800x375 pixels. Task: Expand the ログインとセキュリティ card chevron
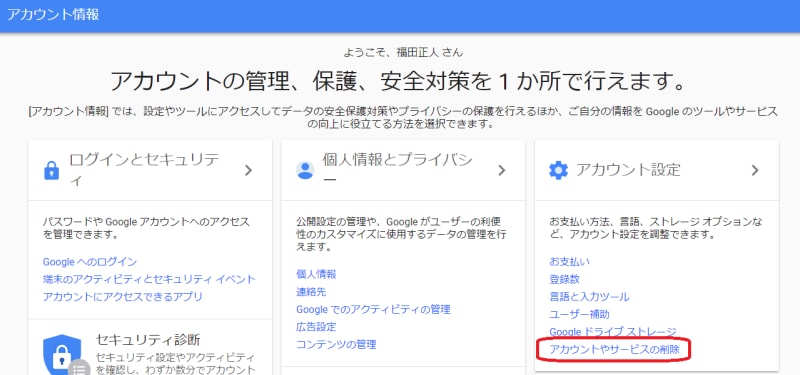pos(248,170)
